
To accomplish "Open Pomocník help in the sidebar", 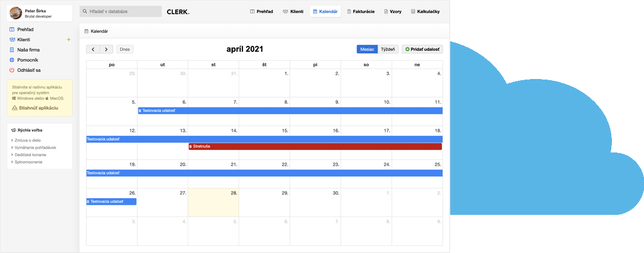I will pos(27,60).
